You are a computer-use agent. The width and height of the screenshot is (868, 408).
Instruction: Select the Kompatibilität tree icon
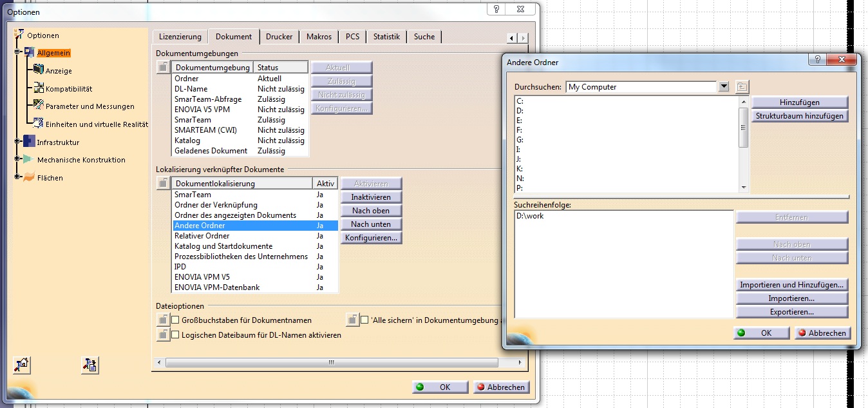[39, 88]
